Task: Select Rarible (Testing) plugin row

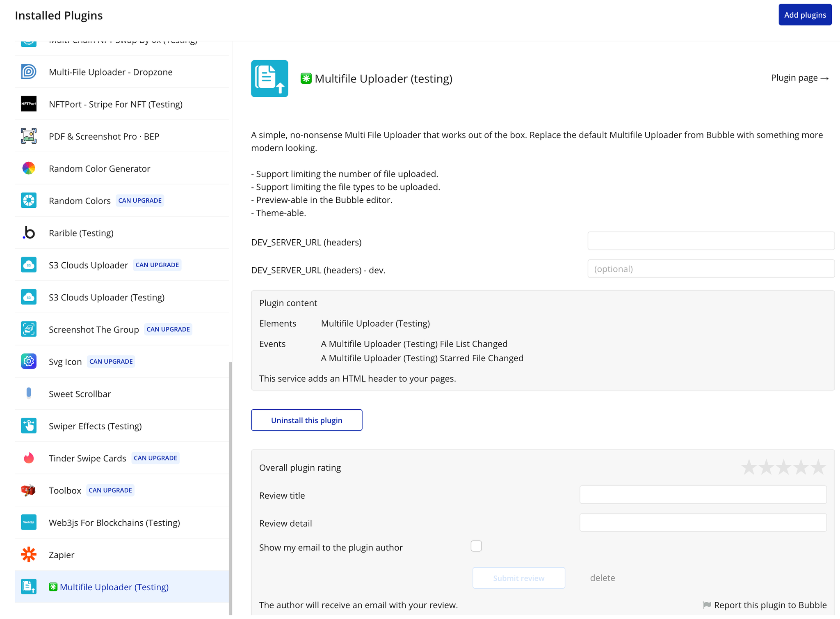Action: coord(121,233)
